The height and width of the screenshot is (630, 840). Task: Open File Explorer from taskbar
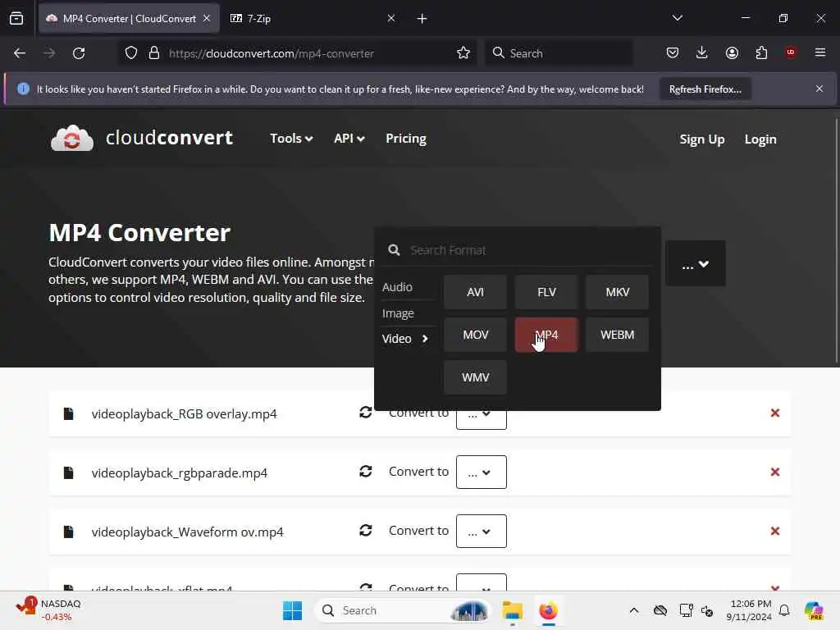pos(513,610)
